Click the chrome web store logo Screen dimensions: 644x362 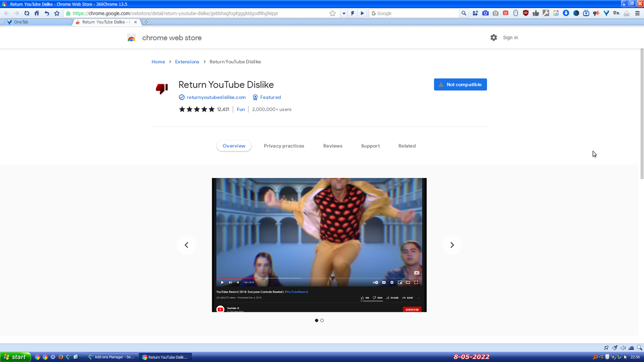click(x=165, y=38)
